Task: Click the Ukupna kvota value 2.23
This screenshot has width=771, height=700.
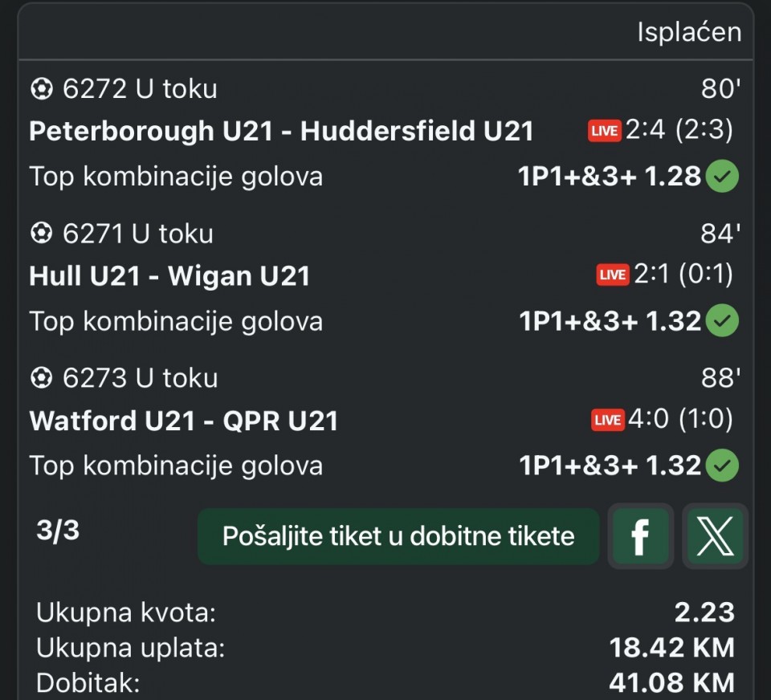Action: pos(704,612)
